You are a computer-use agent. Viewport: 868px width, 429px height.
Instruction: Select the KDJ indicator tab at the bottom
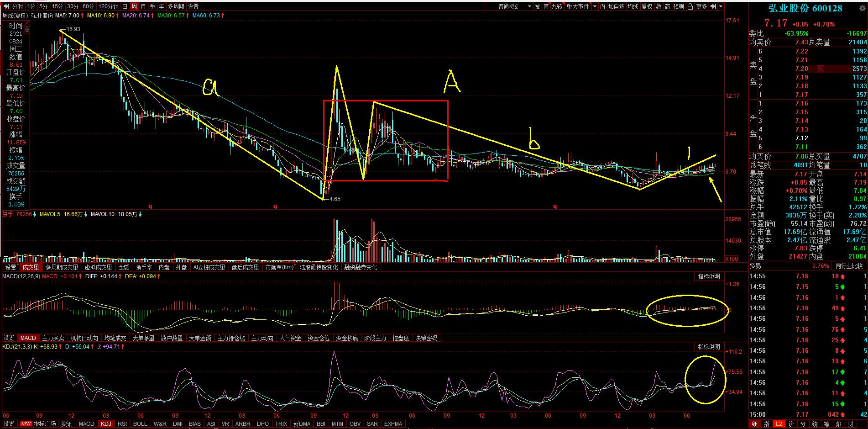click(x=106, y=424)
